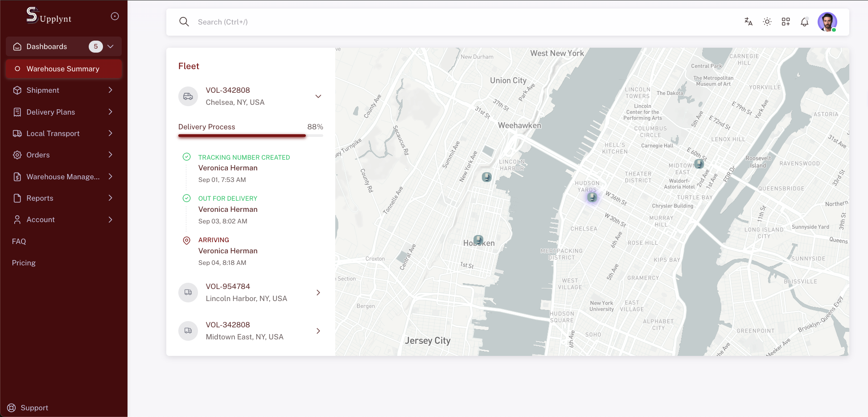Click the Chelsea vehicle car icon
This screenshot has width=868, height=417.
pos(188,96)
